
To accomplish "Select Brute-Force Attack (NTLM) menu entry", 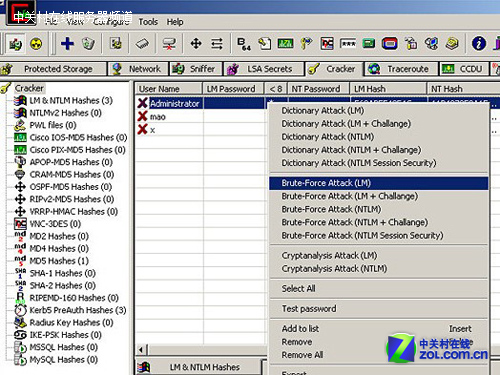I will point(331,209).
